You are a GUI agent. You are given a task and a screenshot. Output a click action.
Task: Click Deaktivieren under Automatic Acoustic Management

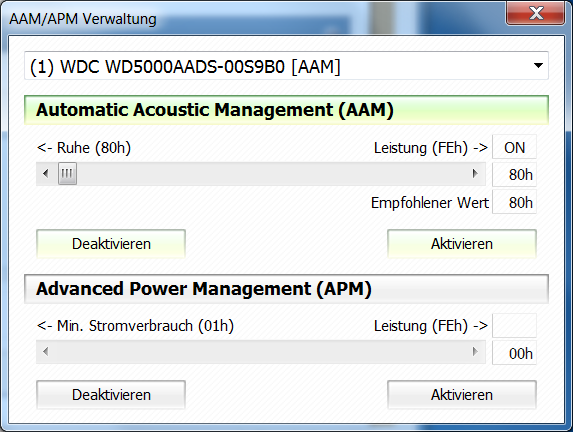(111, 244)
